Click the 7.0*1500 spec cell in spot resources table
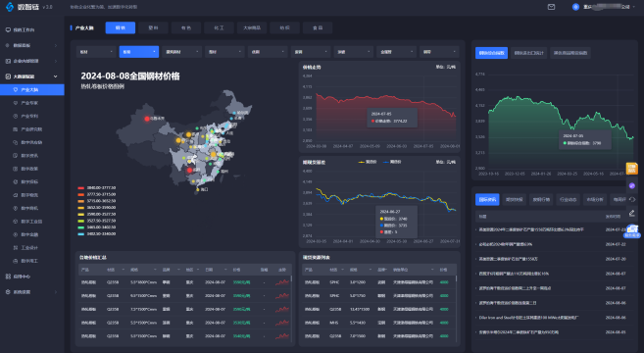The width and height of the screenshot is (644, 353). click(358, 335)
